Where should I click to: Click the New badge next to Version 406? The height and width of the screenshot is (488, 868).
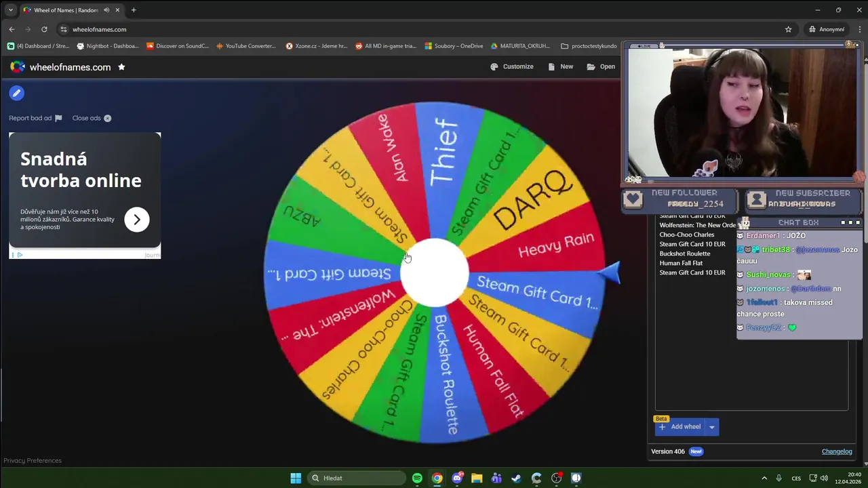coord(696,451)
